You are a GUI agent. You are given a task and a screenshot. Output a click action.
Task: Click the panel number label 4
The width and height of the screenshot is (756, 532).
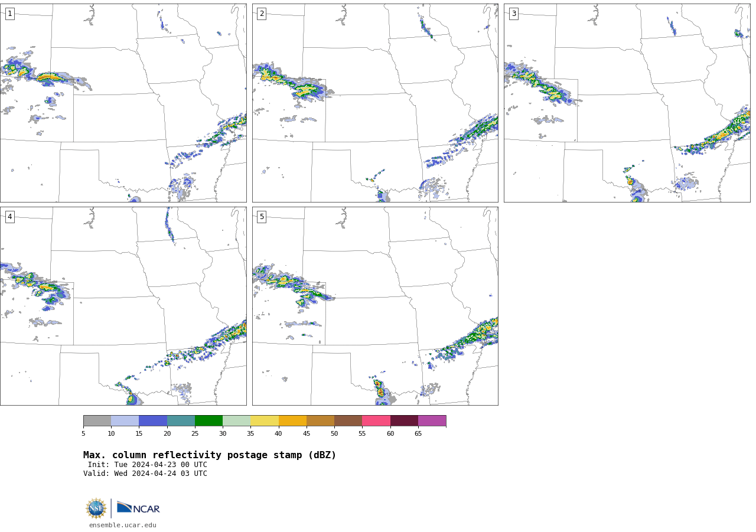coord(9,217)
